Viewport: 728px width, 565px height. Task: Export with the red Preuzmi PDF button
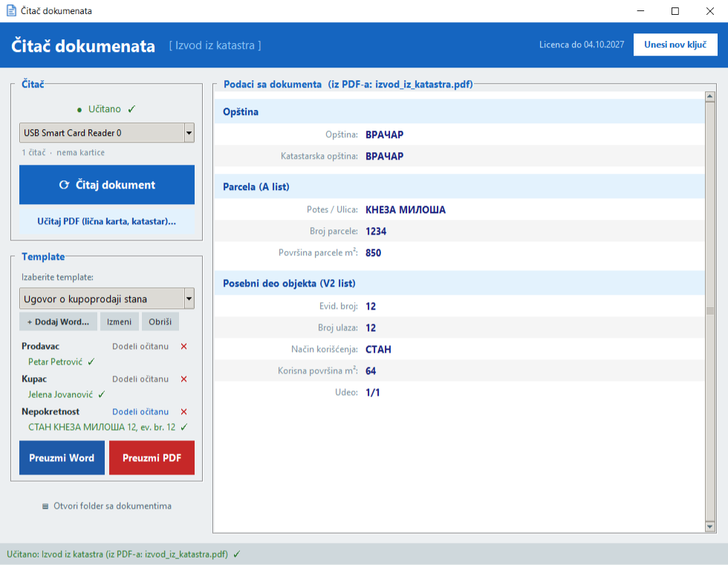tap(152, 458)
